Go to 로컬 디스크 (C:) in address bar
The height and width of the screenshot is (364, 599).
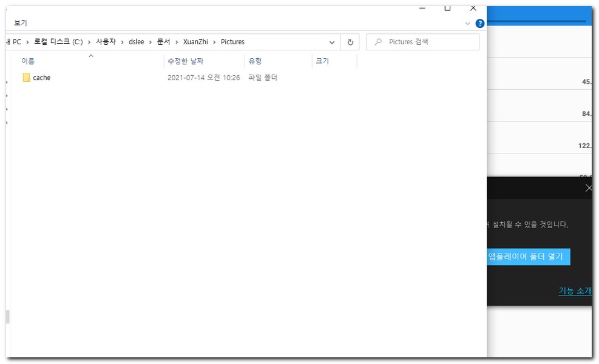58,42
